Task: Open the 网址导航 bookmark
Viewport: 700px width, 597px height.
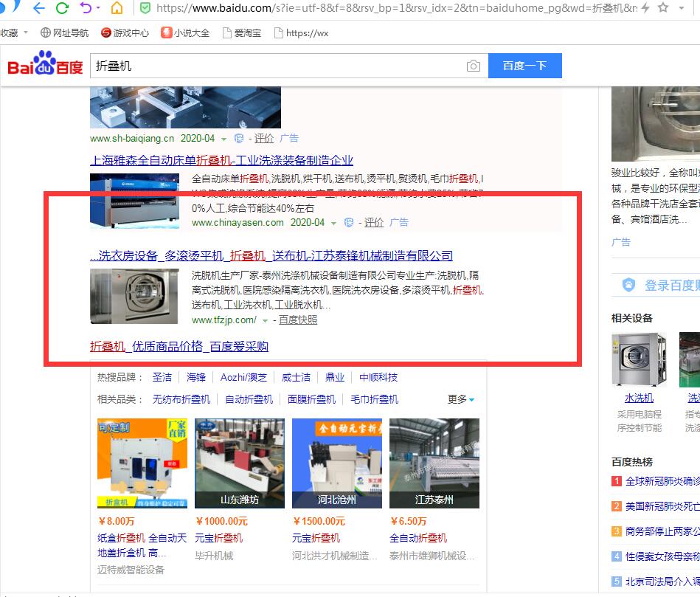Action: pos(65,32)
